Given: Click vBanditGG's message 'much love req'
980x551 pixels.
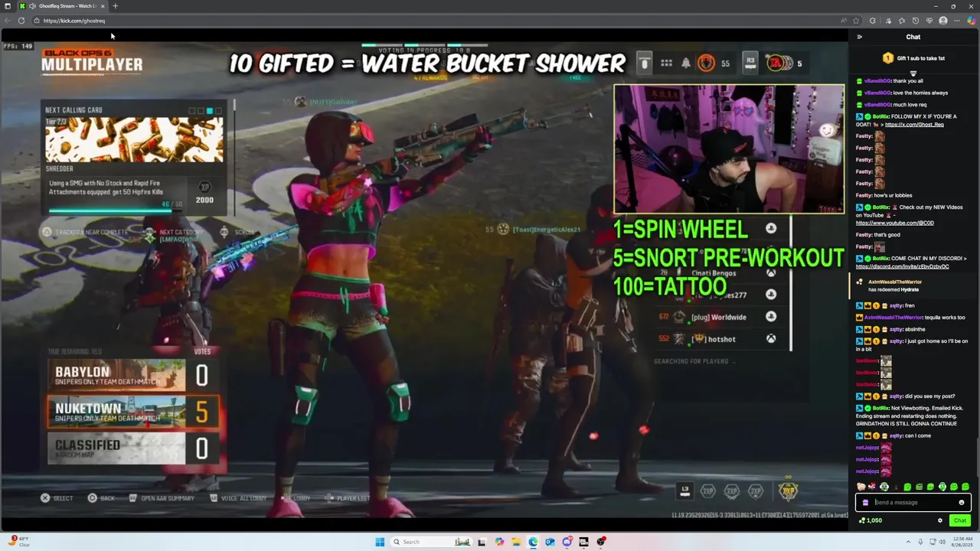Looking at the screenshot, I should (x=910, y=104).
